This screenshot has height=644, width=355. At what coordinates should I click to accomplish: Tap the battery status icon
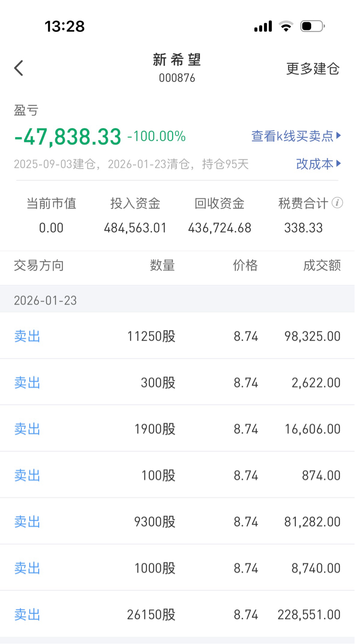pos(313,26)
